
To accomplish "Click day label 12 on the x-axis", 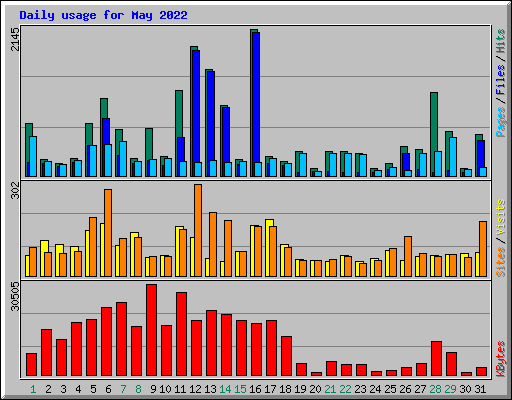I will [x=195, y=389].
